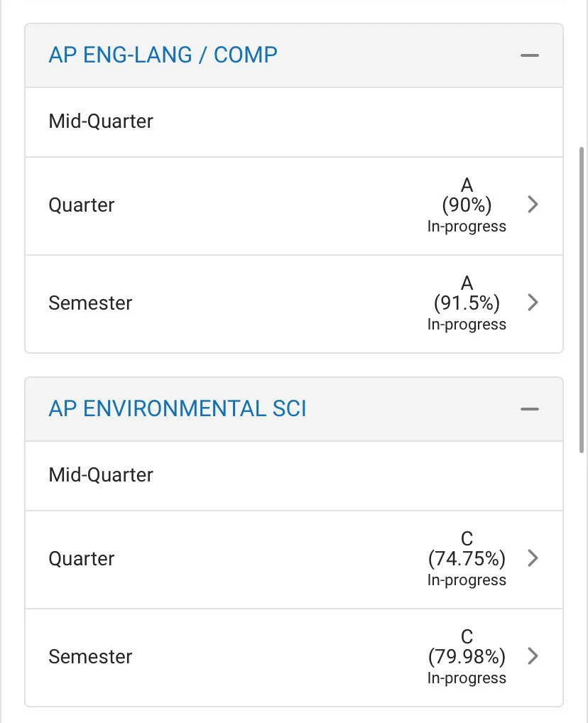Open the AP ENG-LANG / COMP course title

[x=163, y=55]
